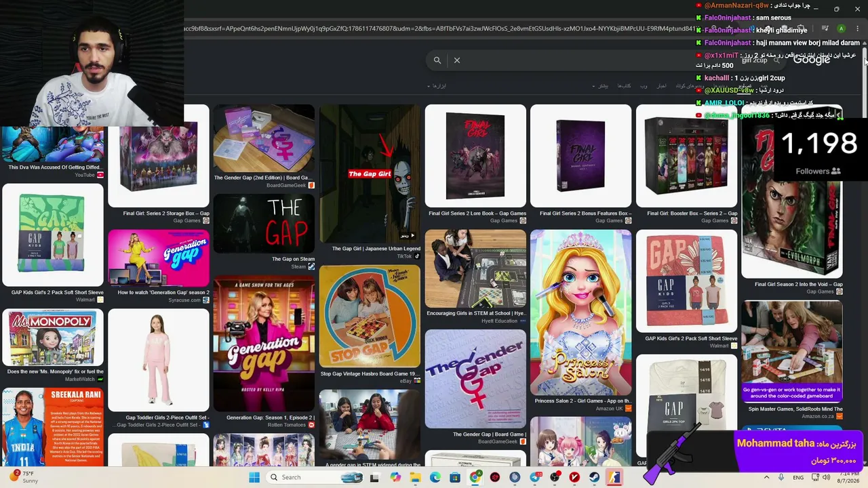Open the Windows Start menu
This screenshot has width=868, height=488.
coord(254,477)
